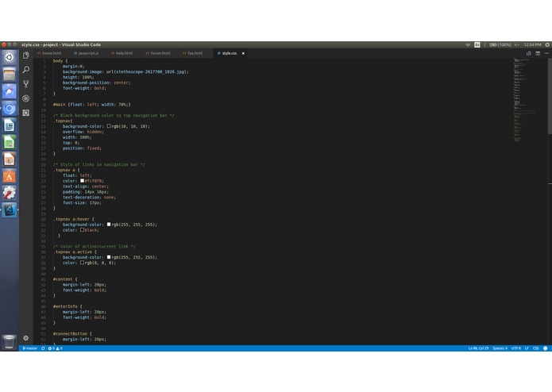Switch to the help.html tab

click(x=122, y=53)
